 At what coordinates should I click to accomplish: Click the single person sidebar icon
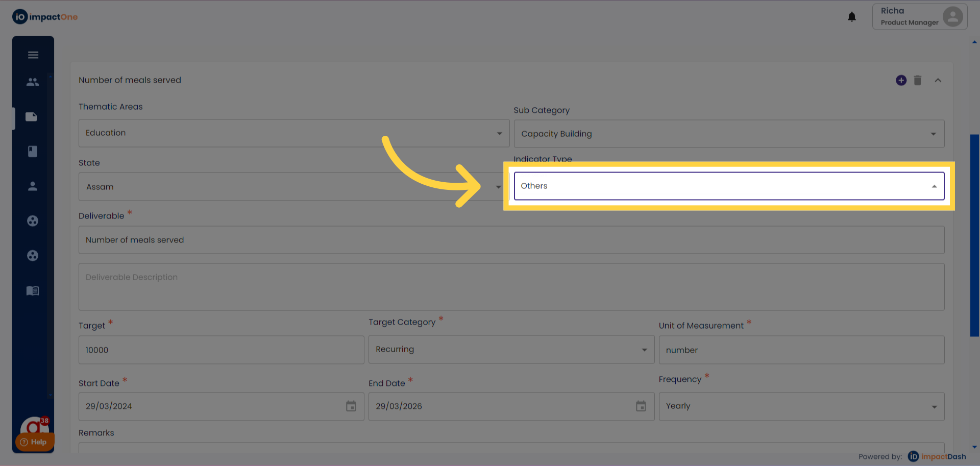(33, 186)
